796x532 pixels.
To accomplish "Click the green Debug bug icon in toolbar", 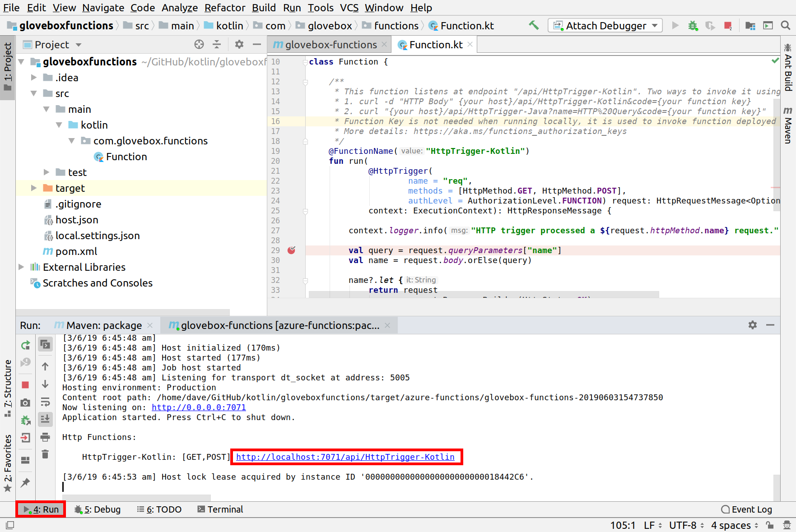I will coord(693,26).
